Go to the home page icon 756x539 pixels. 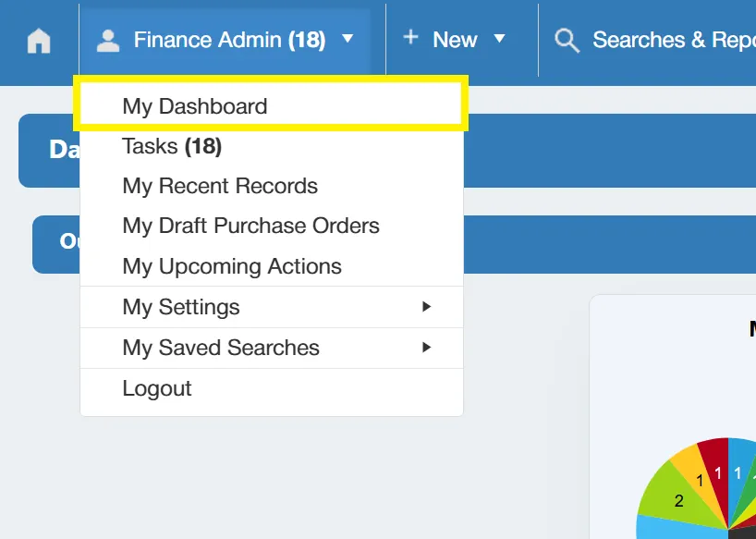pos(39,41)
